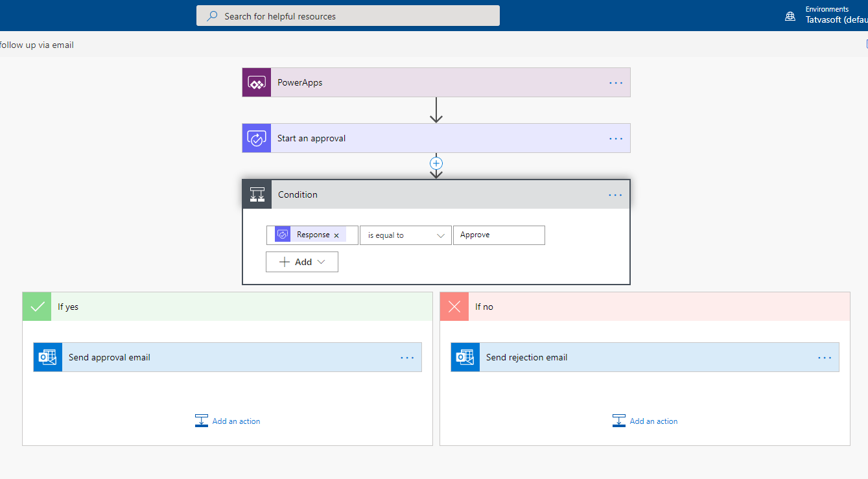Click the Outlook icon on Send approval email

(47, 357)
